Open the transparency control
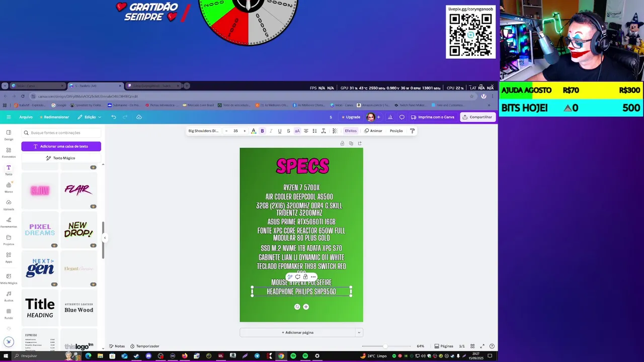The width and height of the screenshot is (644, 362). [x=335, y=131]
